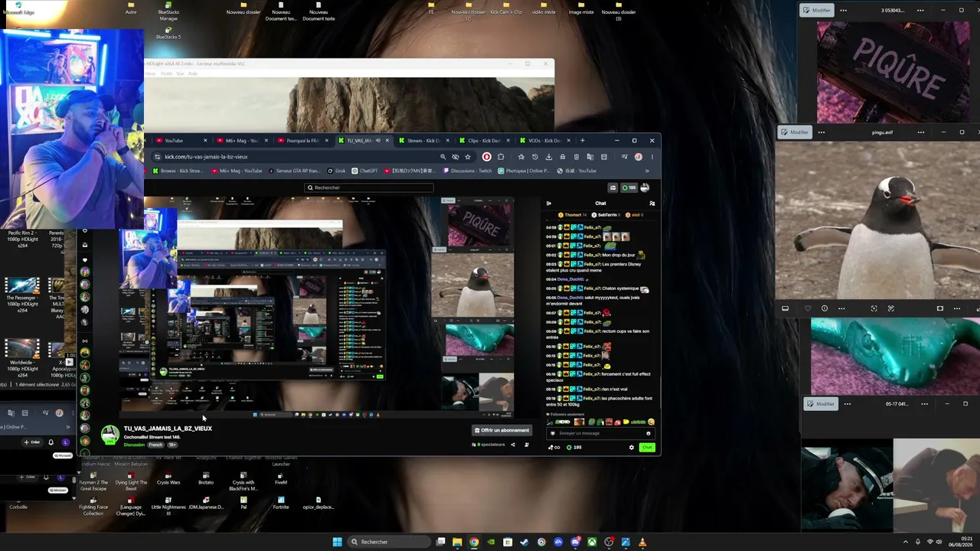Share the Kick stream
Screen dimensions: 980x551
click(513, 445)
